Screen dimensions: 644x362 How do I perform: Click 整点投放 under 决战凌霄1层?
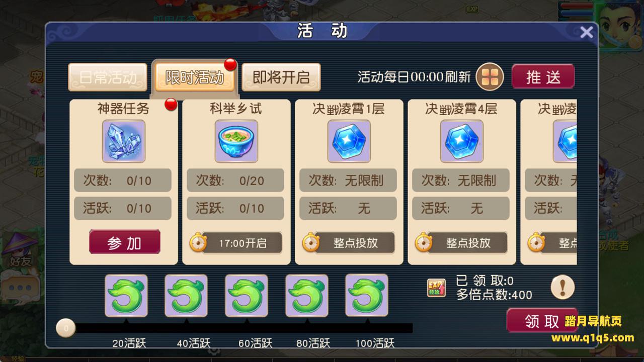click(349, 243)
